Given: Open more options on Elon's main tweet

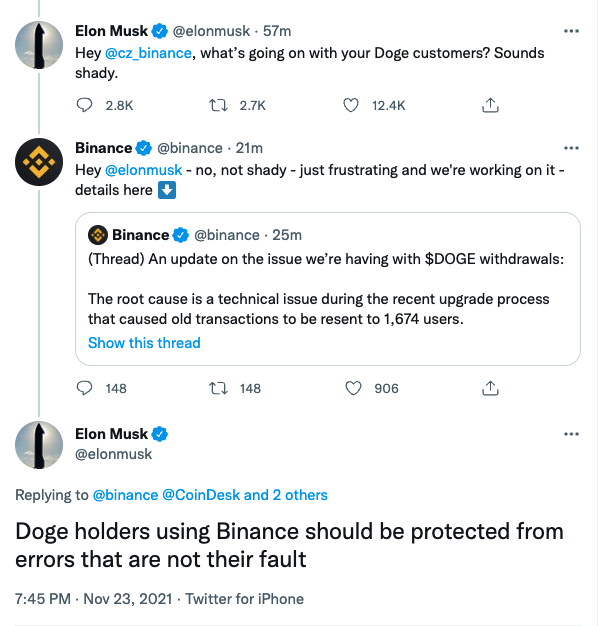Looking at the screenshot, I should coord(571,434).
